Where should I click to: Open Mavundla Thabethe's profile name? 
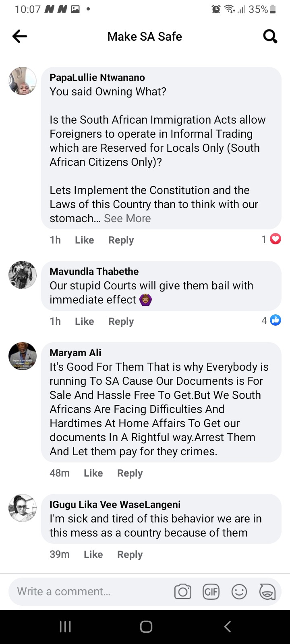click(94, 271)
